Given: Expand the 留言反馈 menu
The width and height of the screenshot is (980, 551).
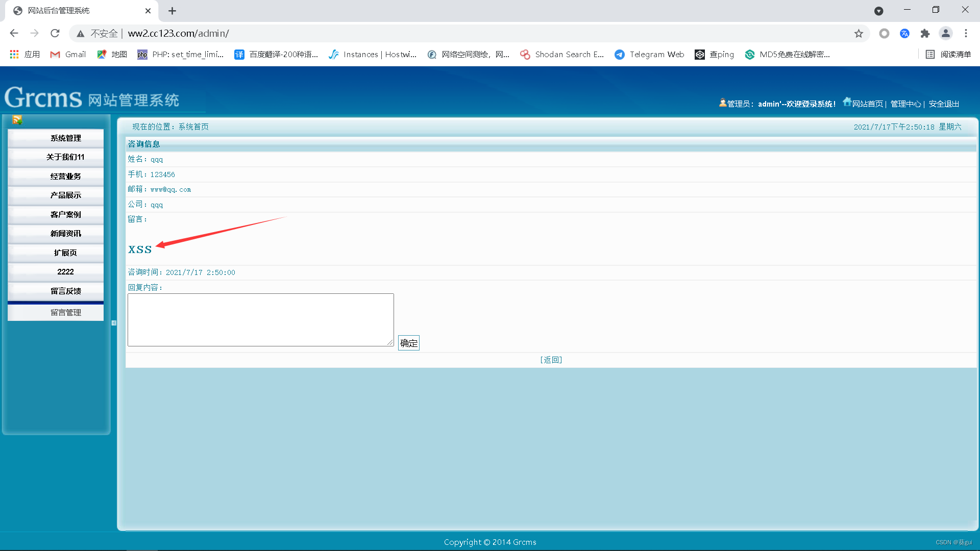Looking at the screenshot, I should point(56,291).
